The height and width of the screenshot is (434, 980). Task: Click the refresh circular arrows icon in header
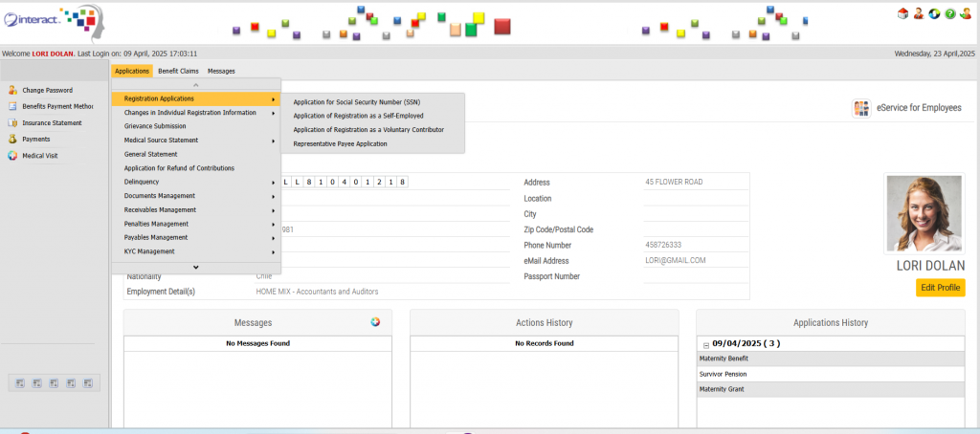(934, 13)
